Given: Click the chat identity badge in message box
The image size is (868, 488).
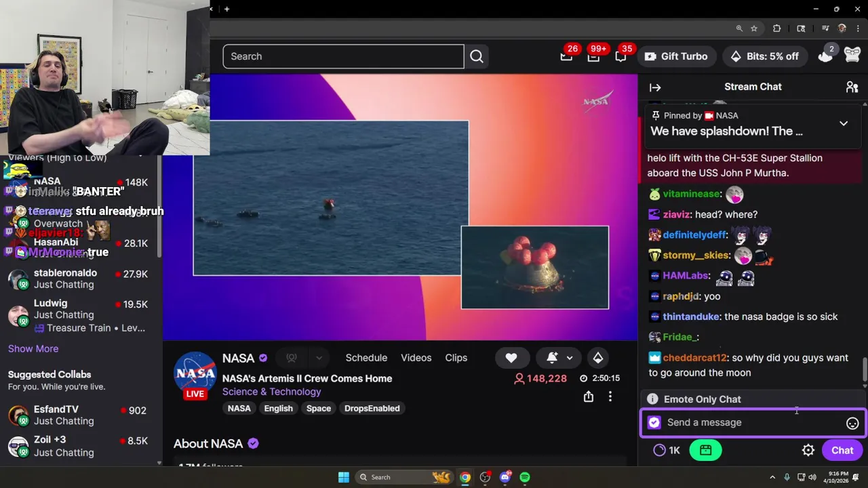Looking at the screenshot, I should pyautogui.click(x=654, y=422).
